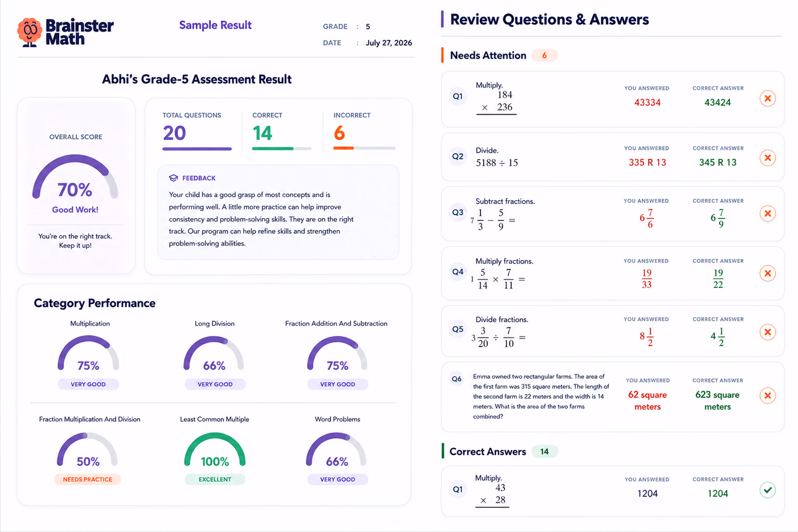Click the Emma's farms word problem text

(541, 396)
